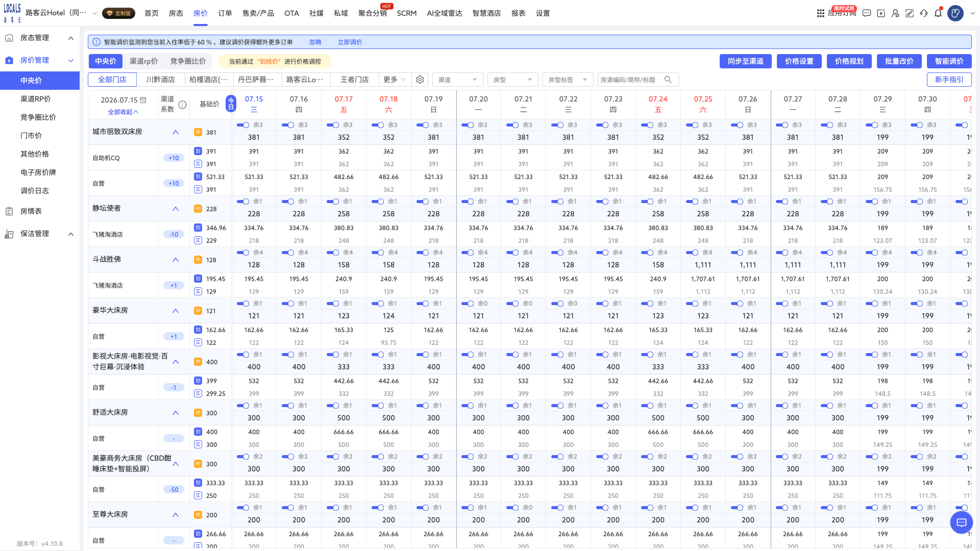Viewport: 980px width, 551px height.
Task: Toggle 豪华大床房 switch for 07.22
Action: [558, 304]
